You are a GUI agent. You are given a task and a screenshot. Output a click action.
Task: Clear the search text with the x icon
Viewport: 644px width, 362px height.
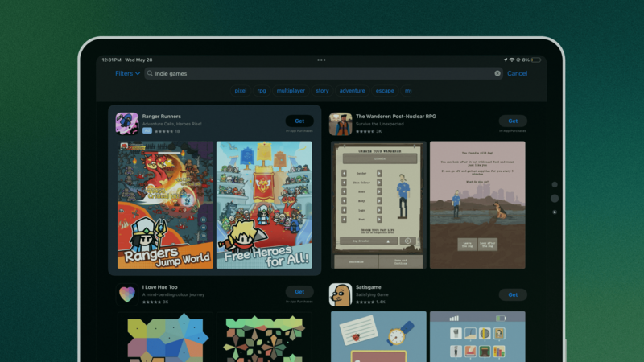[x=497, y=73]
